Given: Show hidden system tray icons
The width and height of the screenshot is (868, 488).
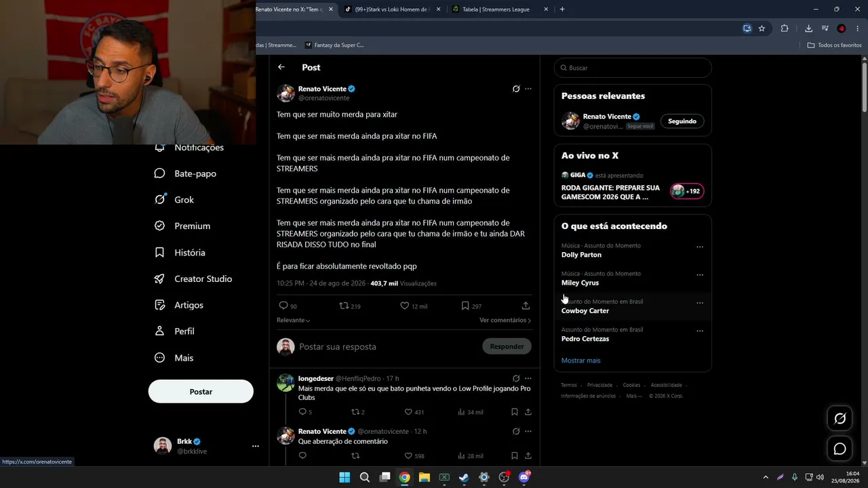Looking at the screenshot, I should pos(766,477).
